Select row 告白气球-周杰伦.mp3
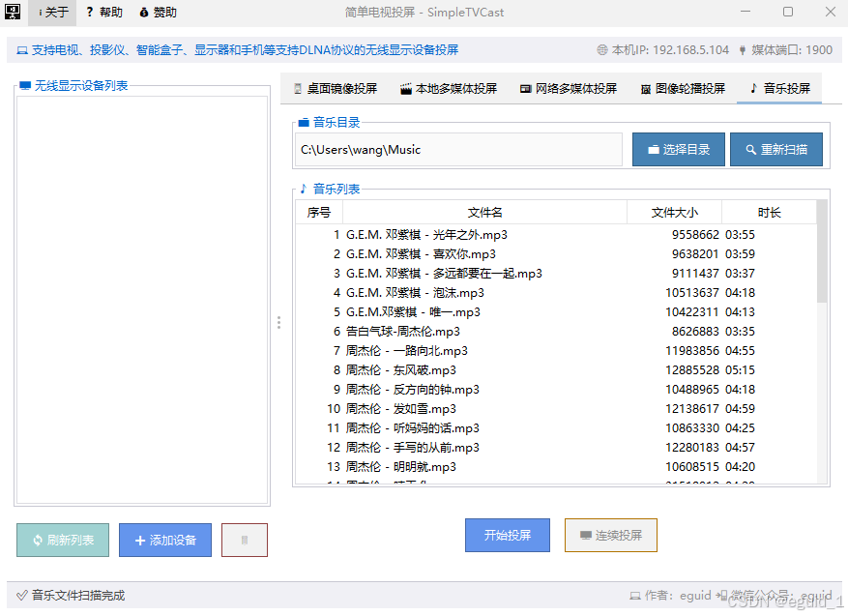This screenshot has width=848, height=616. pos(556,332)
